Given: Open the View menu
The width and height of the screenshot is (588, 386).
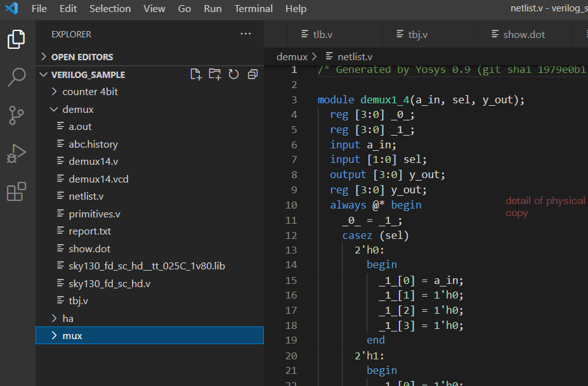Looking at the screenshot, I should (x=154, y=9).
